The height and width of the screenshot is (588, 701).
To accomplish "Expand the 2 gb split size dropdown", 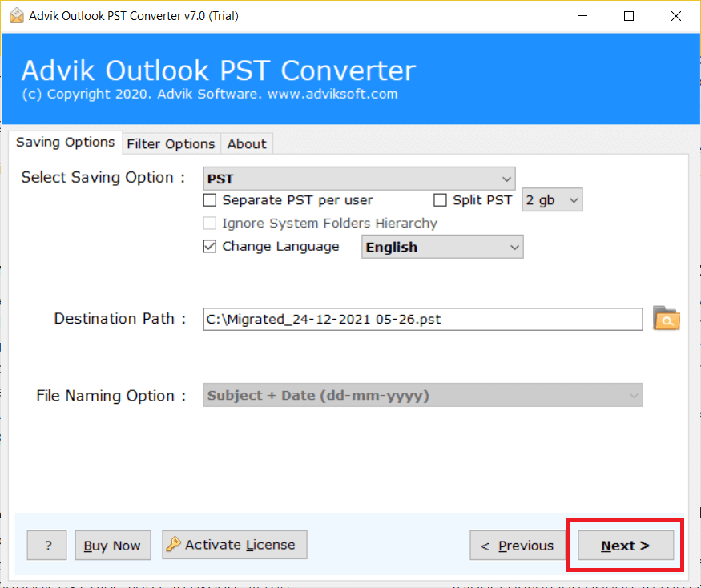I will coord(552,200).
